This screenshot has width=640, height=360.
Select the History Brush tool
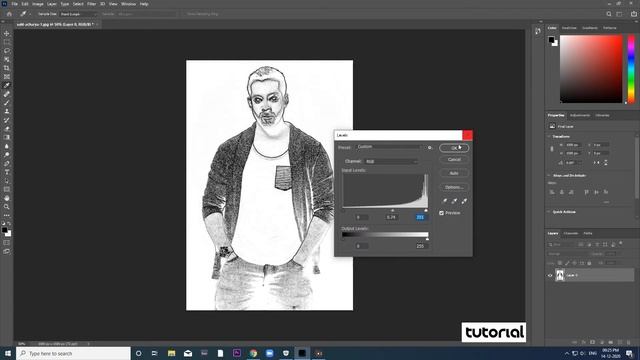tap(7, 120)
